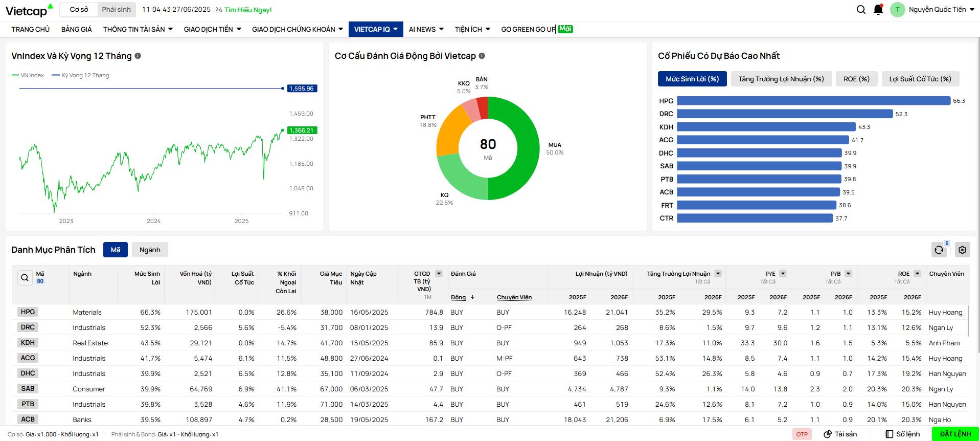This screenshot has height=441, width=980.
Task: Open ROE column filter dropdown
Action: 917,274
